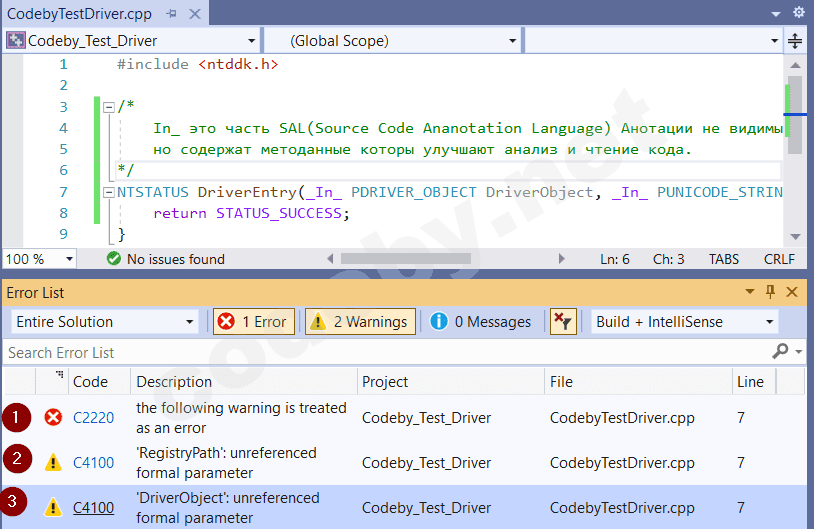814x529 pixels.
Task: Toggle the 0 Messages filter
Action: click(481, 321)
